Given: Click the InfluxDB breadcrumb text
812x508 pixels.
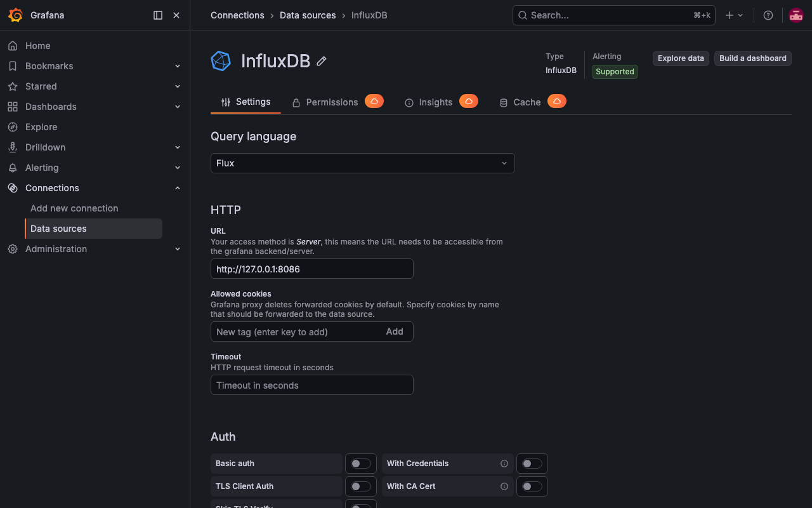Looking at the screenshot, I should (x=369, y=15).
